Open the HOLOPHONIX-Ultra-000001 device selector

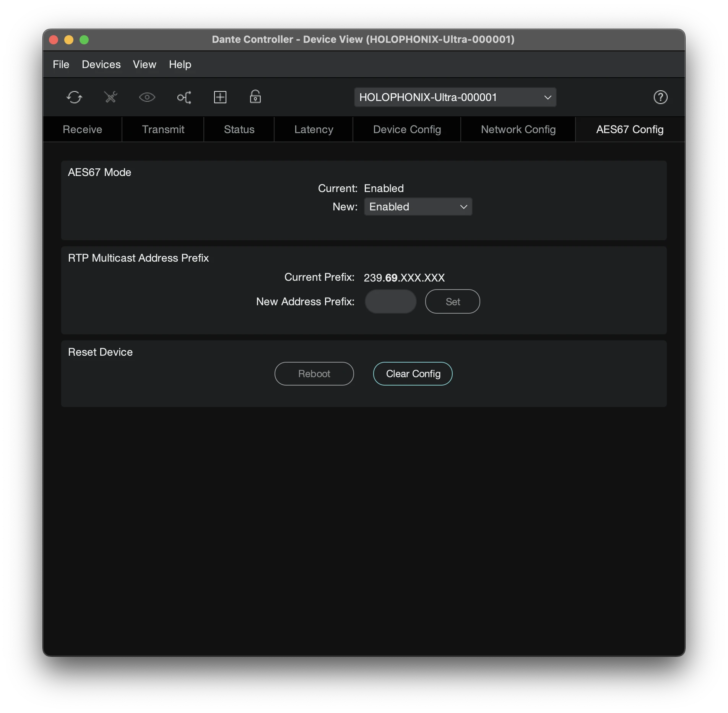tap(455, 97)
